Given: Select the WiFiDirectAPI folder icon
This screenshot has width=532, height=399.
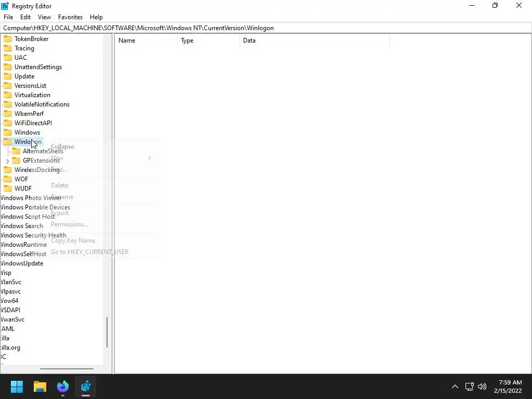Looking at the screenshot, I should point(7,123).
